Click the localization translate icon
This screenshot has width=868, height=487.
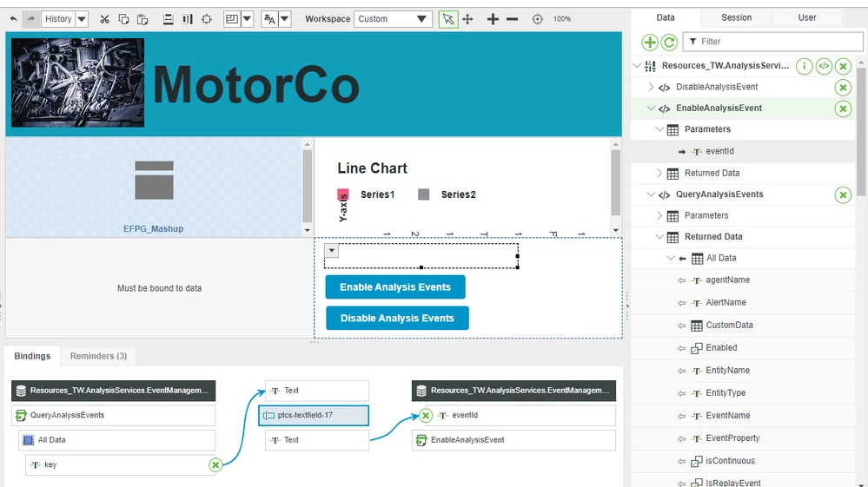click(269, 19)
